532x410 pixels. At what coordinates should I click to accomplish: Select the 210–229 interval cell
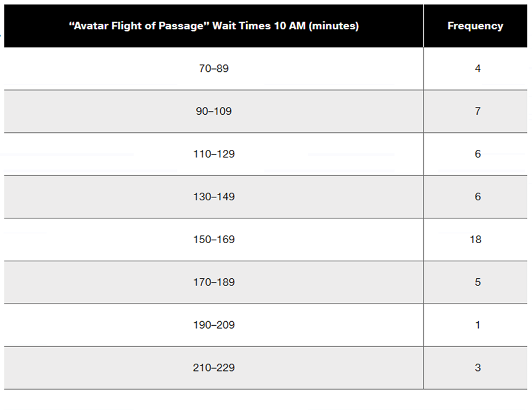coord(214,368)
